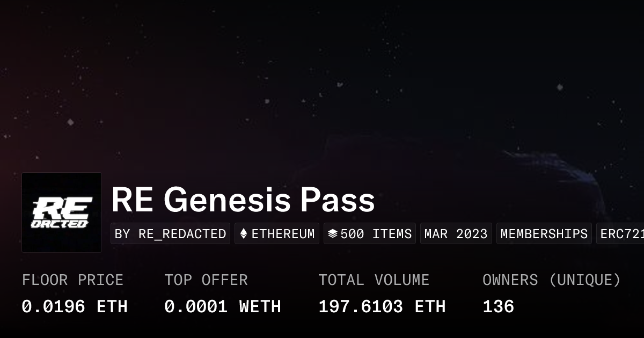
Task: Select the 0.0196 ETH floor price value
Action: pyautogui.click(x=75, y=306)
